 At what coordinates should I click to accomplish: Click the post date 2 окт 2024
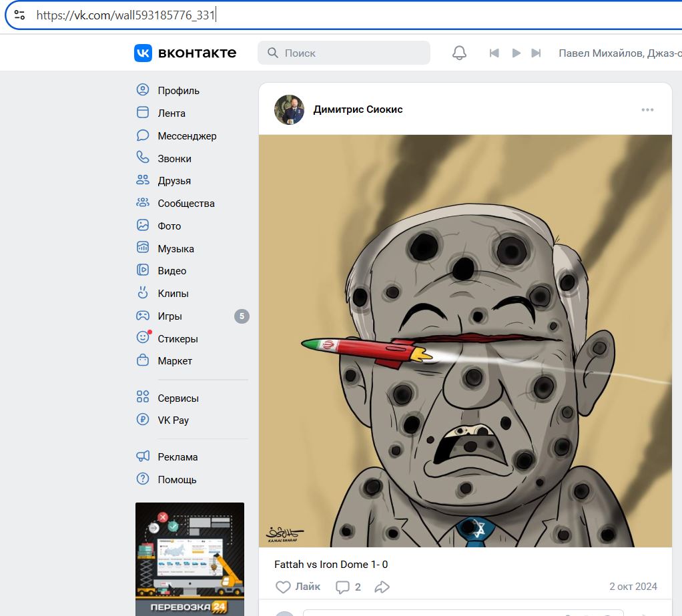[633, 587]
